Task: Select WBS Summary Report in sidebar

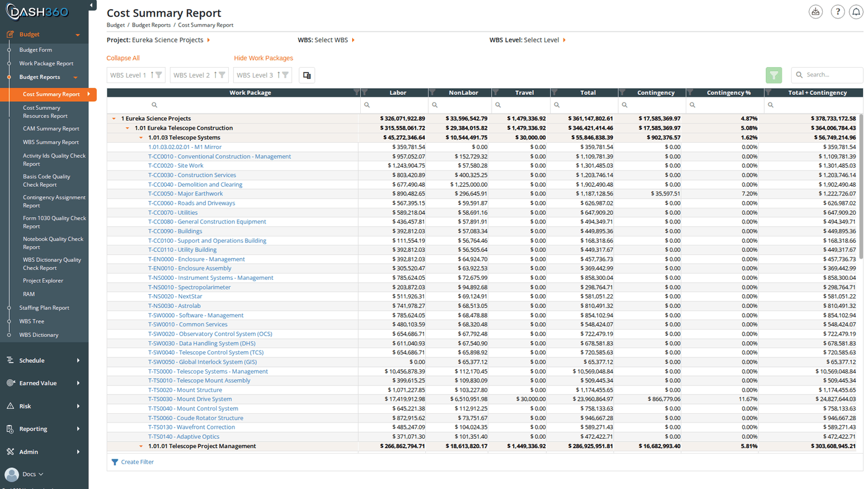Action: click(51, 142)
